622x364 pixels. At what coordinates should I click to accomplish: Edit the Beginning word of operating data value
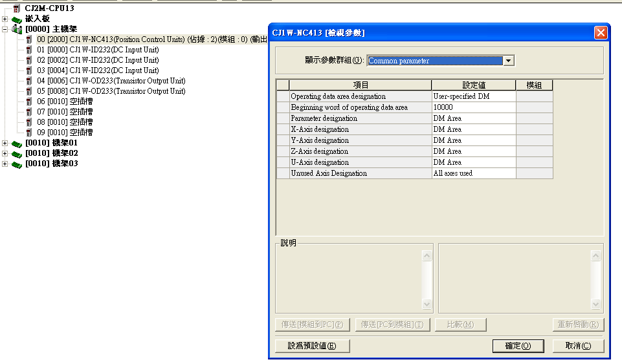(x=473, y=107)
